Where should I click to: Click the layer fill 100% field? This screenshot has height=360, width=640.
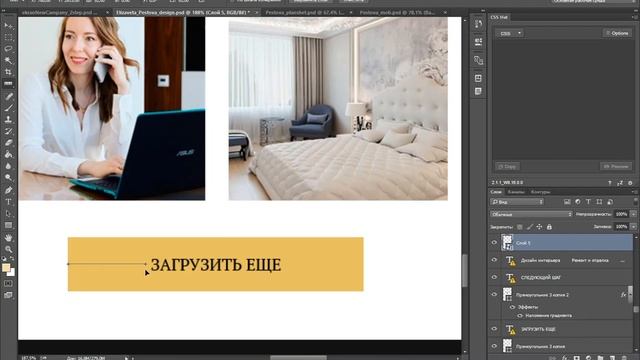[x=621, y=227]
